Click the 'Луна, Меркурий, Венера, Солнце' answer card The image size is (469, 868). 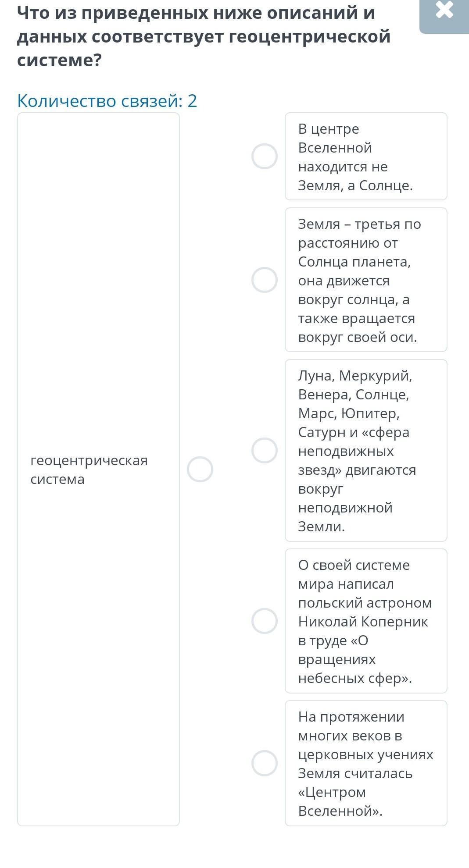click(366, 451)
